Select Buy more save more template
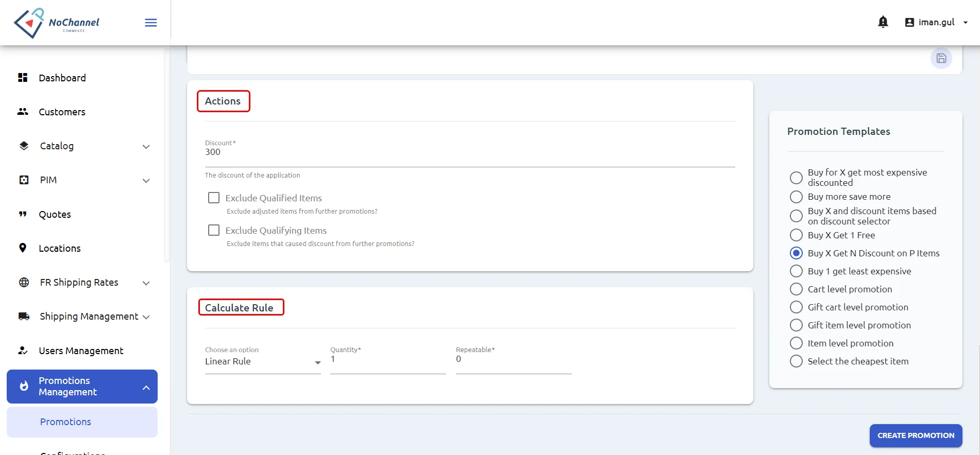980x455 pixels. tap(796, 197)
